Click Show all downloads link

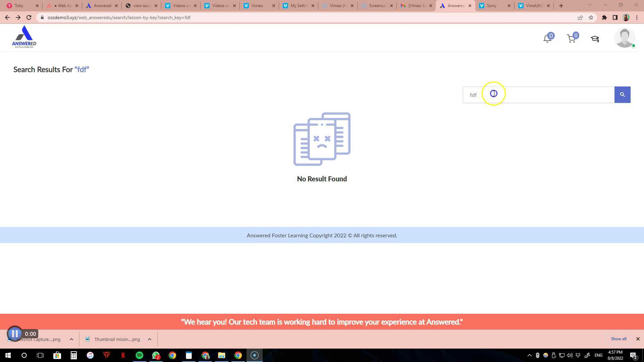click(x=618, y=339)
